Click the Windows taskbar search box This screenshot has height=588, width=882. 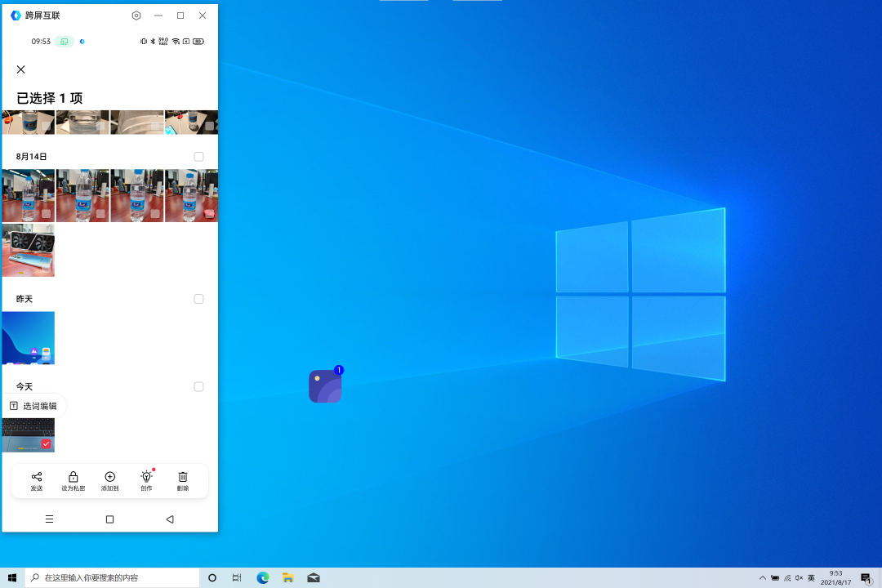point(113,577)
